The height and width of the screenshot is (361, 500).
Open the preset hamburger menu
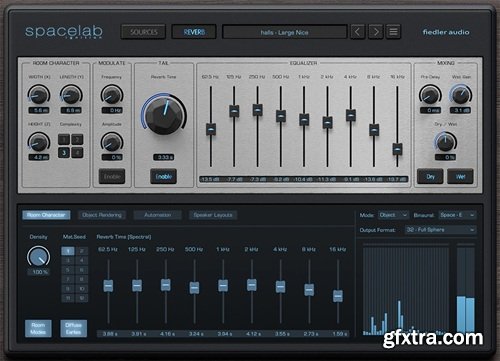(x=393, y=32)
